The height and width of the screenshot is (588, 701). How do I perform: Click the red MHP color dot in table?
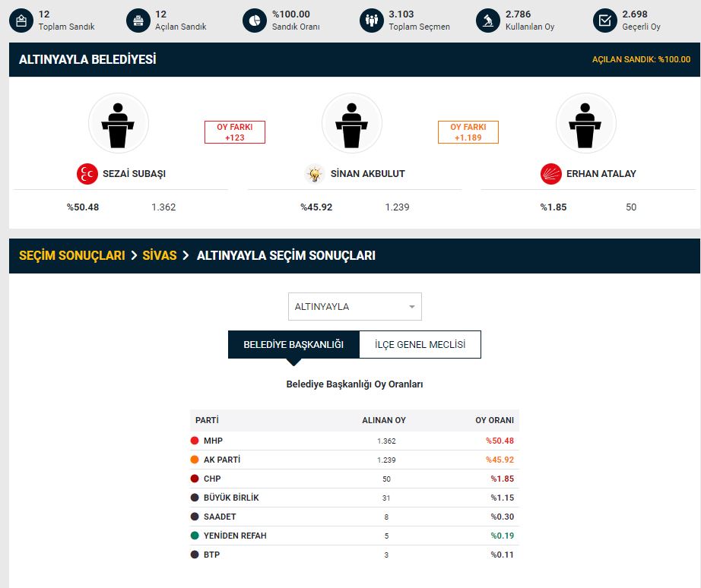195,441
